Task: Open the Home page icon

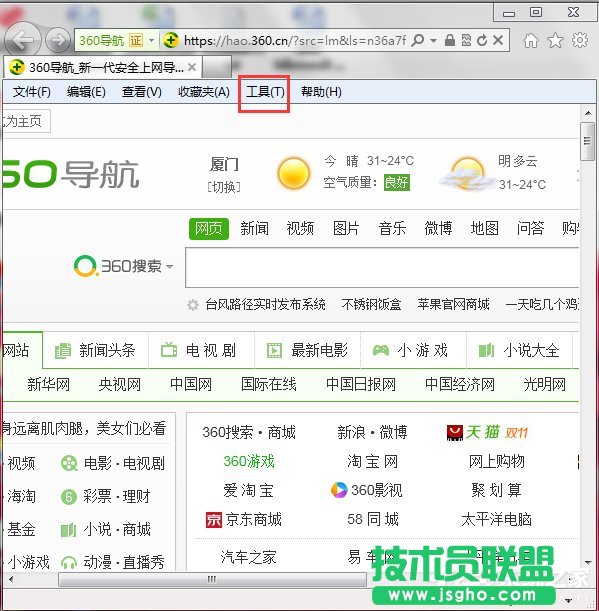Action: point(531,40)
